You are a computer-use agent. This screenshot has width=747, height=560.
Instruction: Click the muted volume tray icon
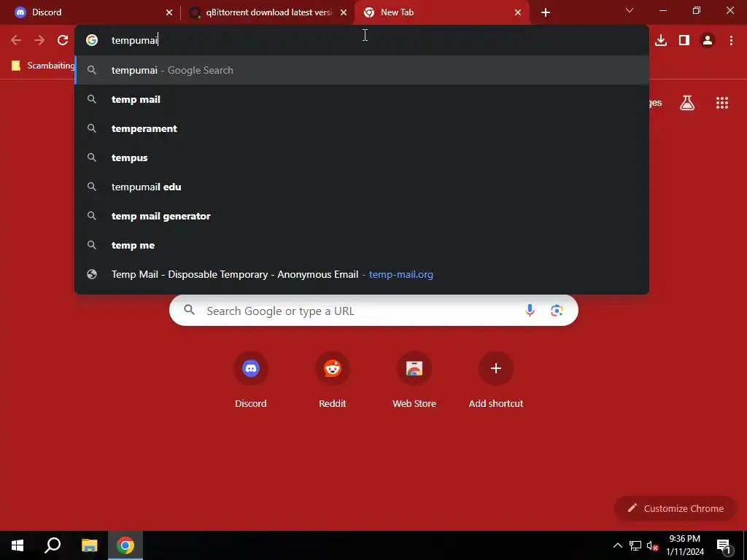(x=653, y=545)
